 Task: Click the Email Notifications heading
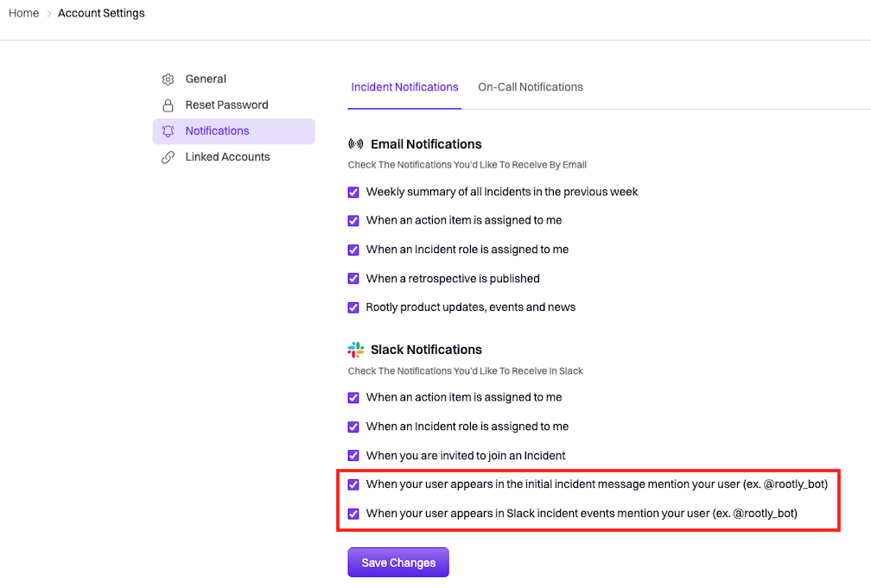(426, 144)
